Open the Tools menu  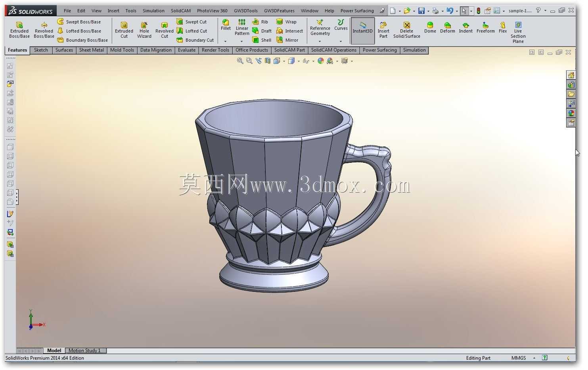pyautogui.click(x=131, y=11)
